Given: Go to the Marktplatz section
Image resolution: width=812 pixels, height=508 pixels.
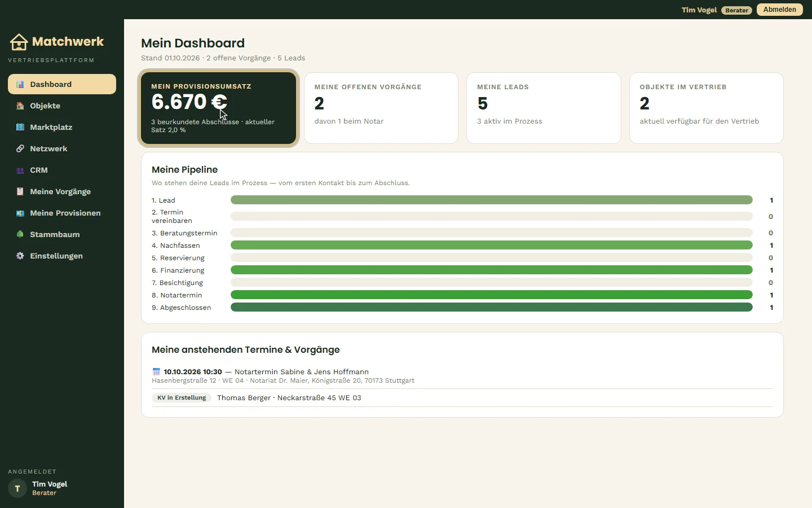Looking at the screenshot, I should [62, 127].
